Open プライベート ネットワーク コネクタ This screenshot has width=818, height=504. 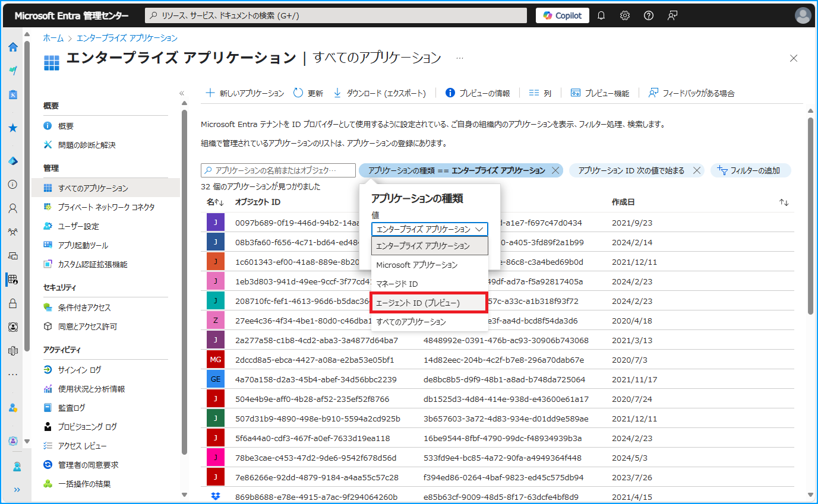pyautogui.click(x=106, y=207)
